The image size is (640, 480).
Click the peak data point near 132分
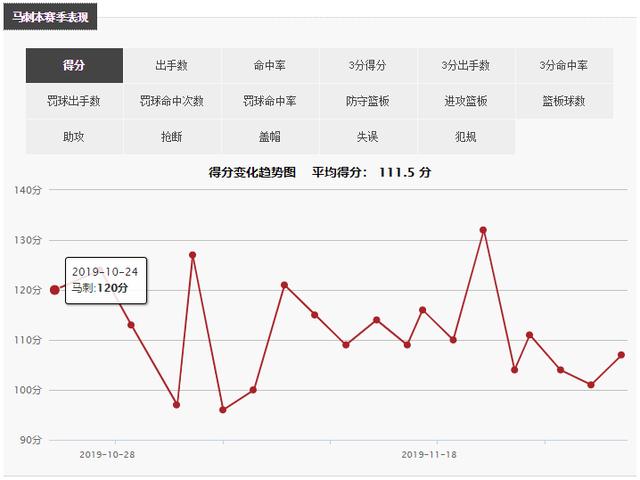(x=483, y=230)
